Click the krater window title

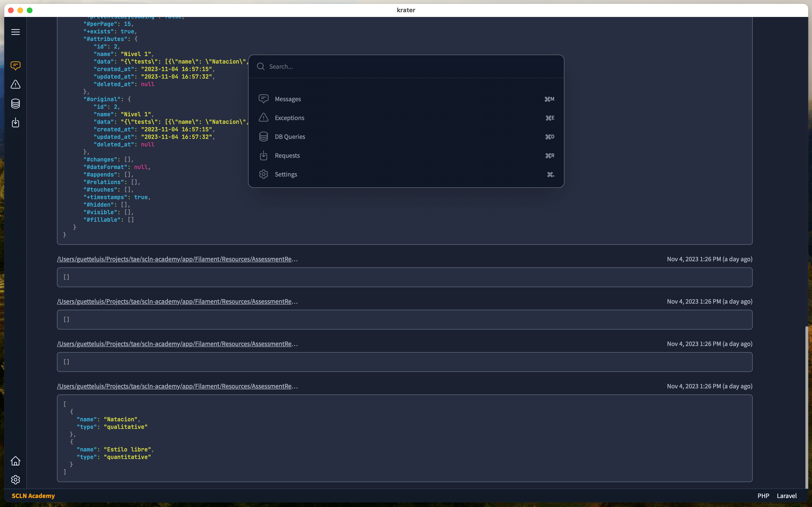pyautogui.click(x=406, y=10)
